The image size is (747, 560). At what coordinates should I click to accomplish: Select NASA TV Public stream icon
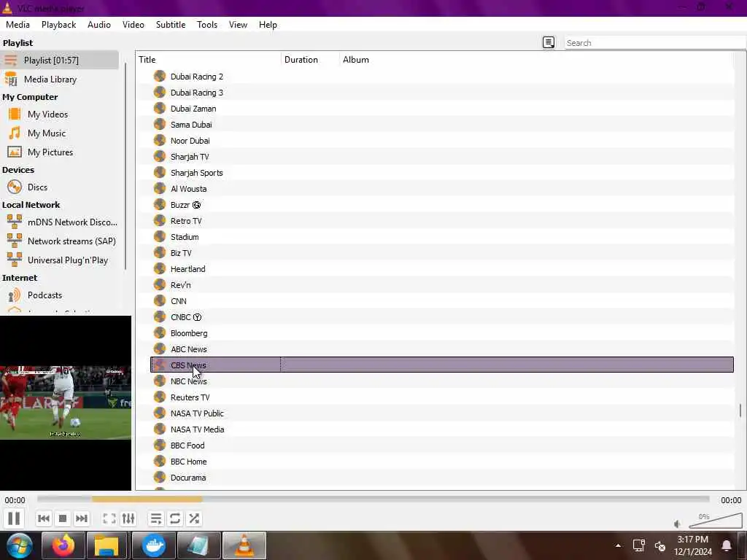[160, 413]
